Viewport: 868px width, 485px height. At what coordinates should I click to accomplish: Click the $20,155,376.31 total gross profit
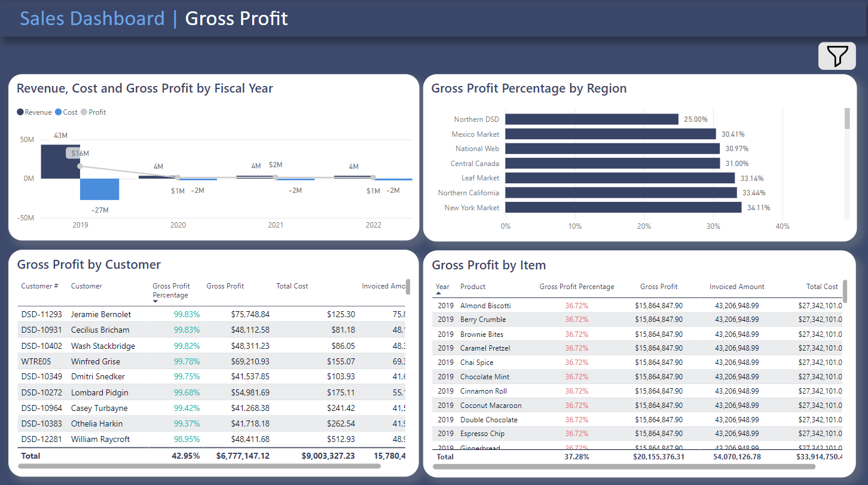click(x=658, y=456)
